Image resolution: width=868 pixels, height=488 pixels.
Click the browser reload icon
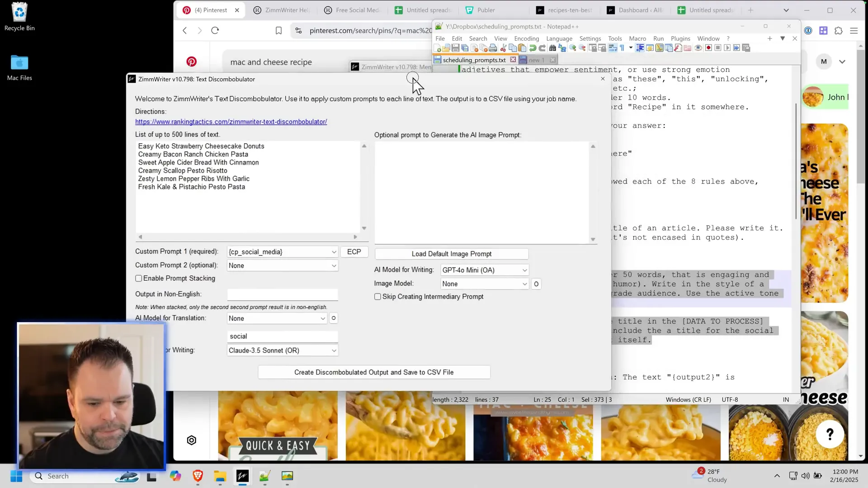click(215, 30)
